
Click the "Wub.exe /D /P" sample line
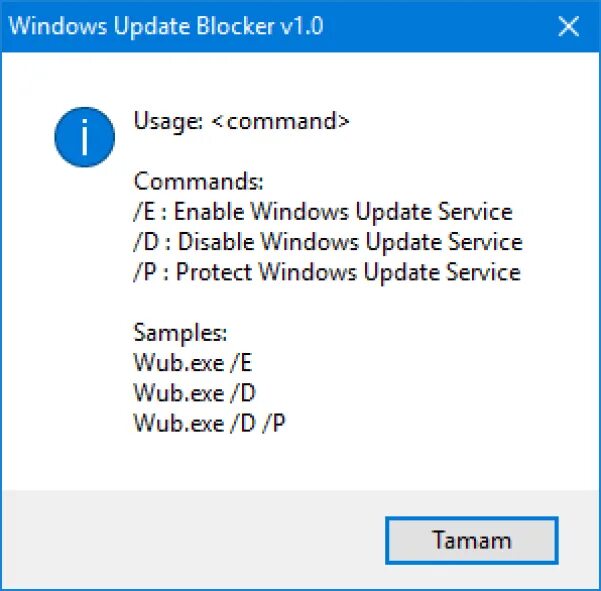click(210, 422)
